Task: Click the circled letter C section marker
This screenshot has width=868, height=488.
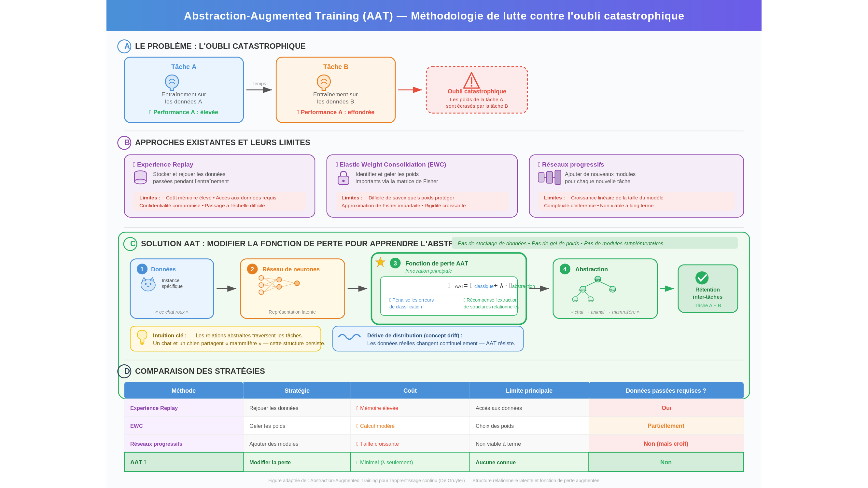Action: [131, 244]
